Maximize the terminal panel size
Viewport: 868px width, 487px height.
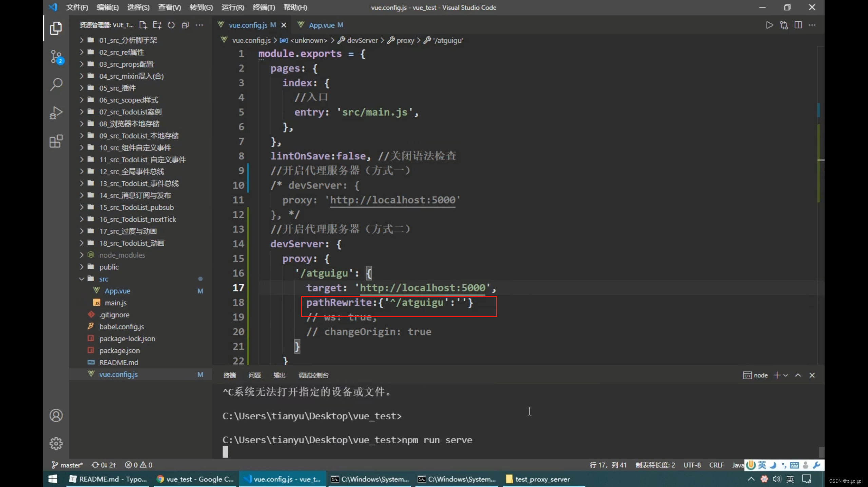798,375
